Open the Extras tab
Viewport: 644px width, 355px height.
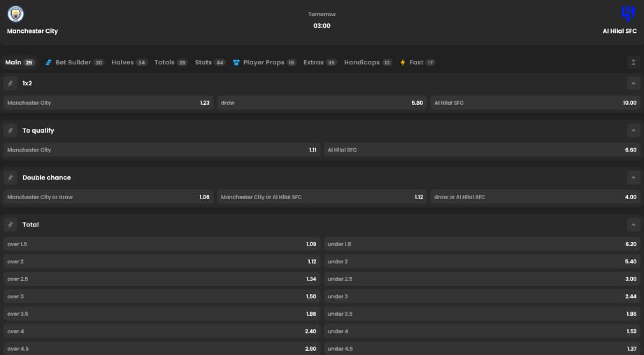[320, 62]
